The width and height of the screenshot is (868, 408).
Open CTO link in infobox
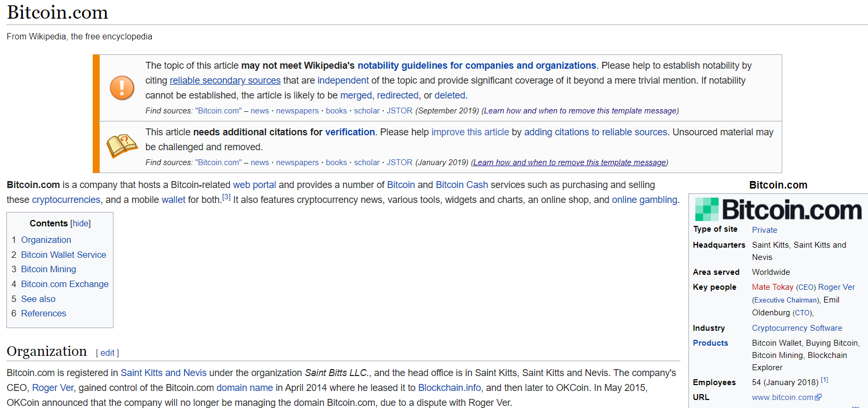point(802,313)
